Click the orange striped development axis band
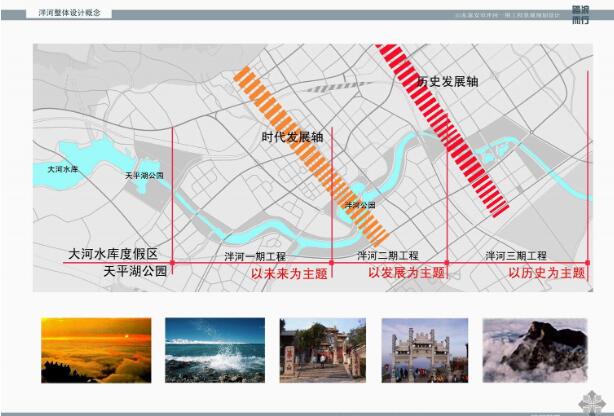Screen dimensions: 614x416 311,156
